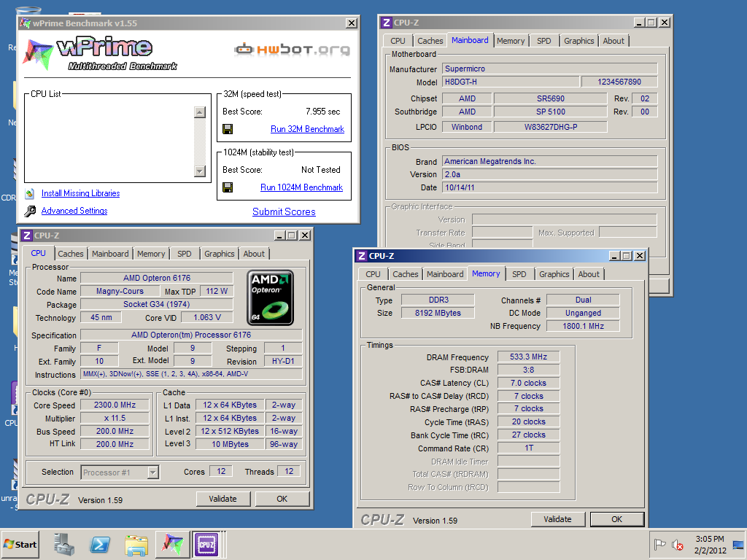747x560 pixels.
Task: Select CPU tab in CPU-Z Mainboard window
Action: tap(398, 41)
